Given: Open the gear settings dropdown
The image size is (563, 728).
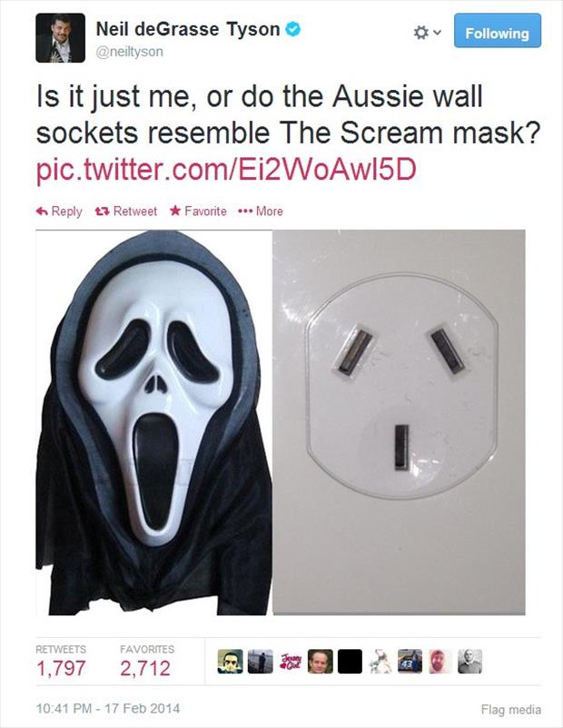Looking at the screenshot, I should click(x=427, y=33).
